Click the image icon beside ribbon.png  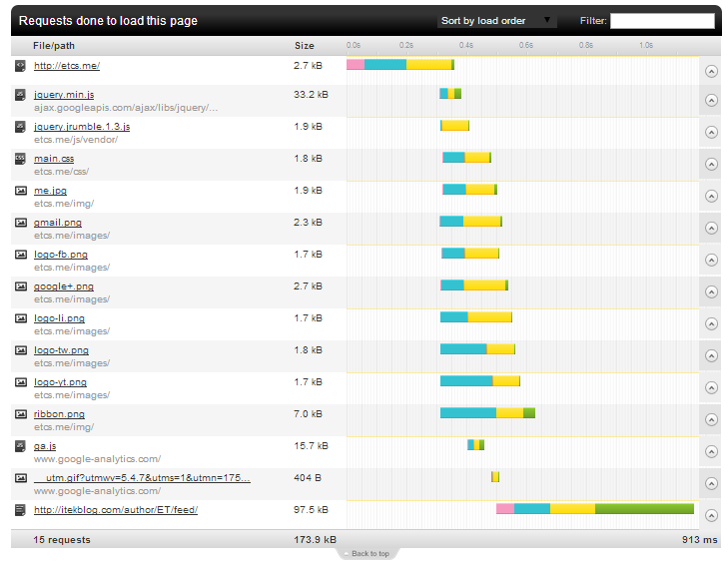tap(21, 414)
